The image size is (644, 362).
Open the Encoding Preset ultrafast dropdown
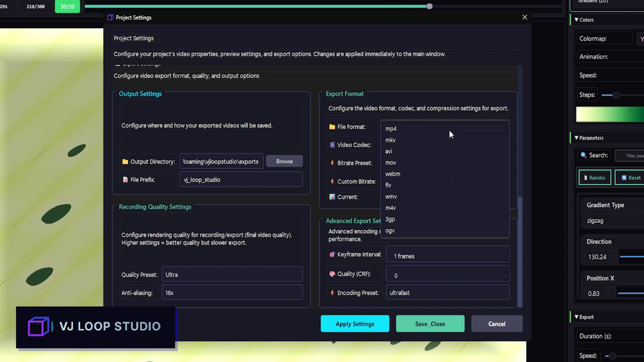tap(447, 293)
